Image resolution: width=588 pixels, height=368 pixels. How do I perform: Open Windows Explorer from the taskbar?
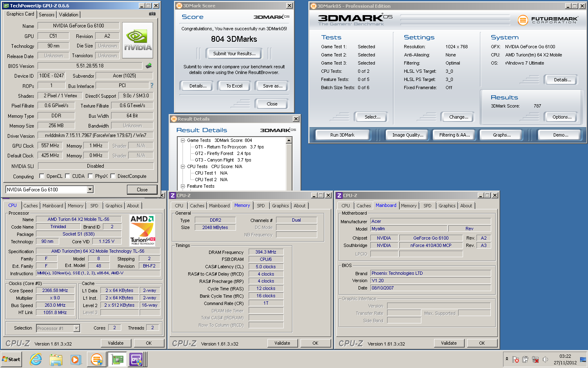point(56,359)
